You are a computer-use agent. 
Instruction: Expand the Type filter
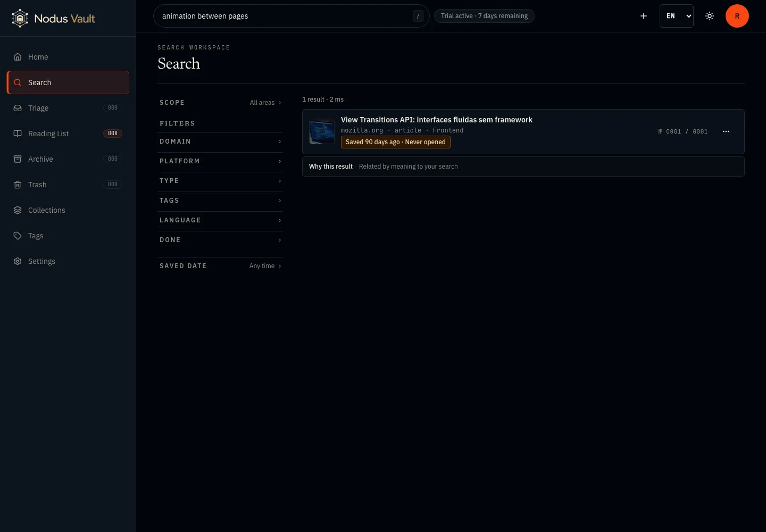tap(220, 181)
